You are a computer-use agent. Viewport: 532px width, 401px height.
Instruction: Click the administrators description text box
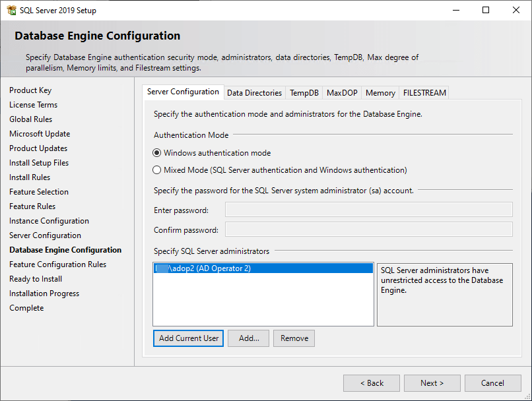445,295
